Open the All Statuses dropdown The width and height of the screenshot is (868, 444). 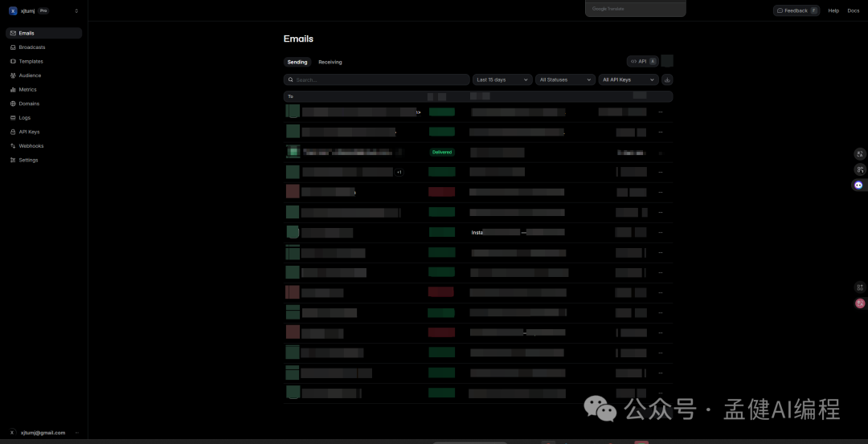pos(565,79)
